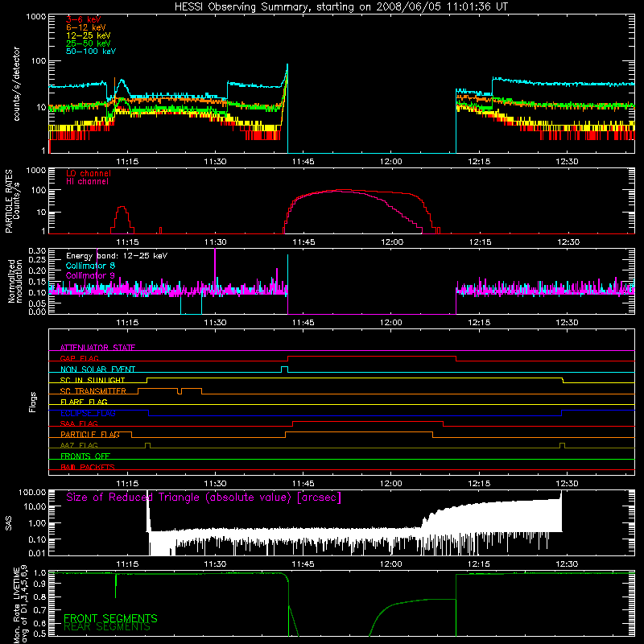This screenshot has width=644, height=644.
Task: Click 12:00 tick under the SAS panel
Action: pos(391,564)
